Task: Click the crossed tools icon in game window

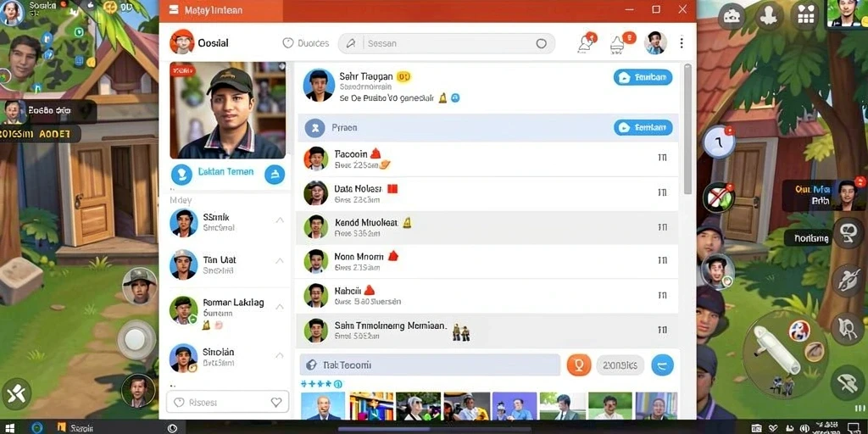Action: [17, 394]
